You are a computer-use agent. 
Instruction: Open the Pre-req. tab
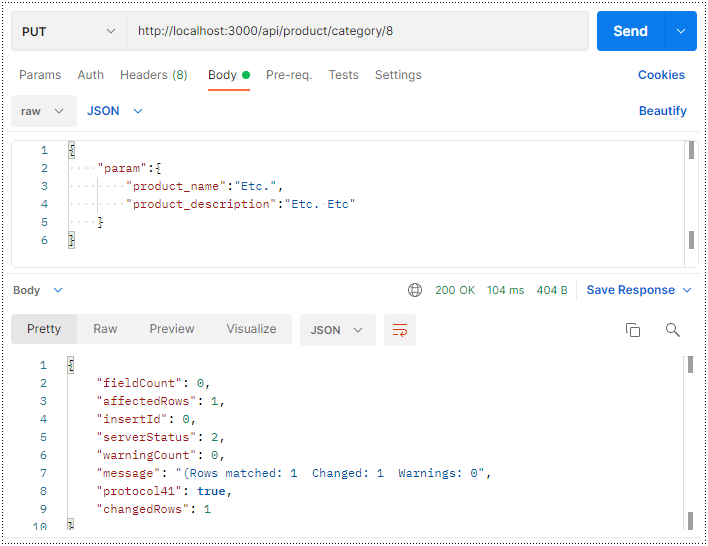[289, 75]
